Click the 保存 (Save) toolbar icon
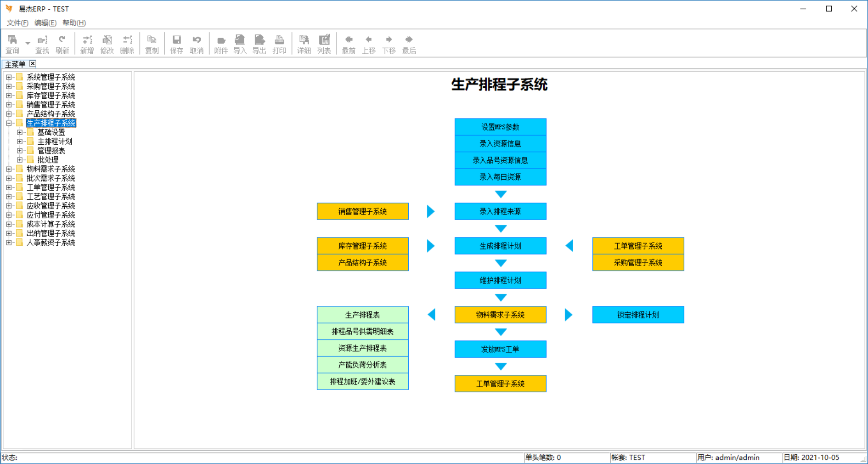This screenshot has width=868, height=464. (x=176, y=44)
